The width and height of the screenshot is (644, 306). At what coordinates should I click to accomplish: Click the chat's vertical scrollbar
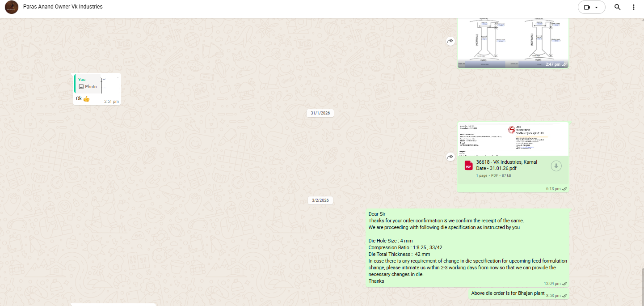tap(642, 286)
